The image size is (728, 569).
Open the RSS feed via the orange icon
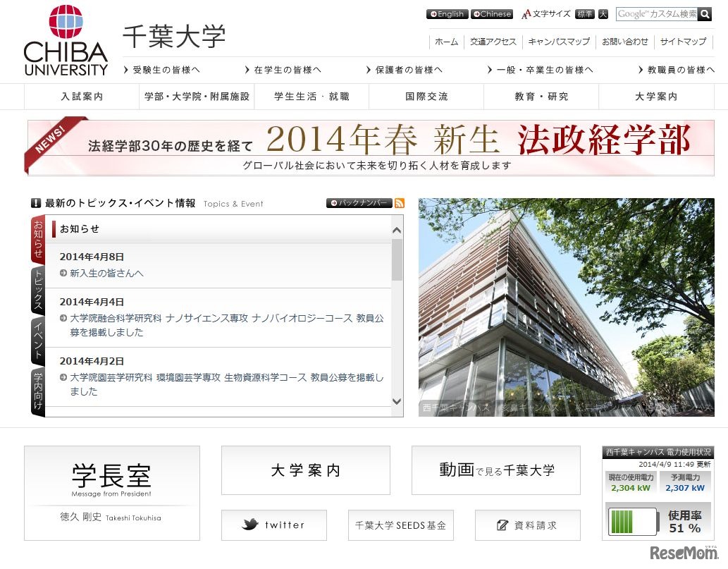(x=400, y=203)
